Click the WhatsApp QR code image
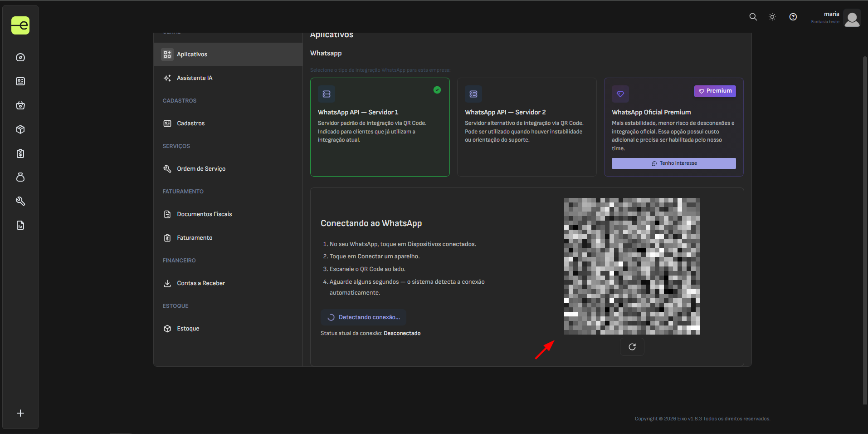Viewport: 868px width, 434px height. (632, 266)
